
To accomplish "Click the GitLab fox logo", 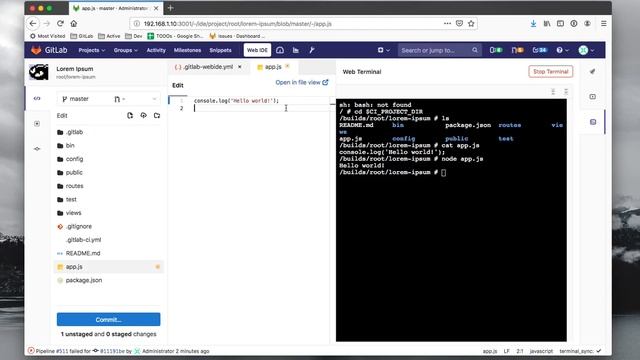I will click(36, 50).
